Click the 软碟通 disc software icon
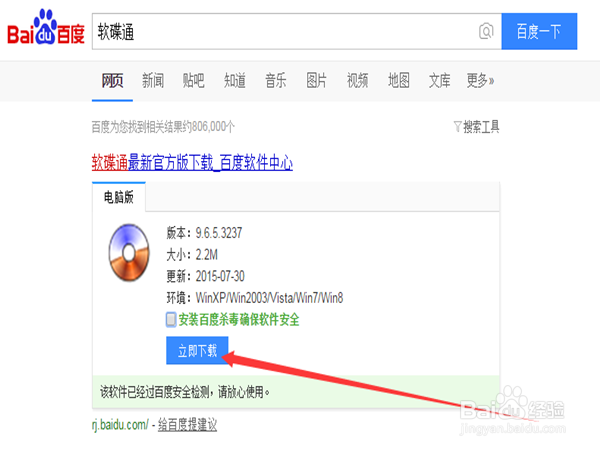The height and width of the screenshot is (450, 600). 129,253
